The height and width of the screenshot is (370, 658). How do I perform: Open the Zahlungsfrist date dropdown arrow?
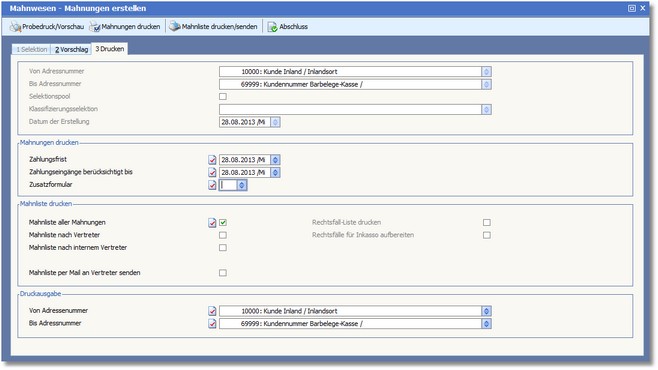(275, 160)
